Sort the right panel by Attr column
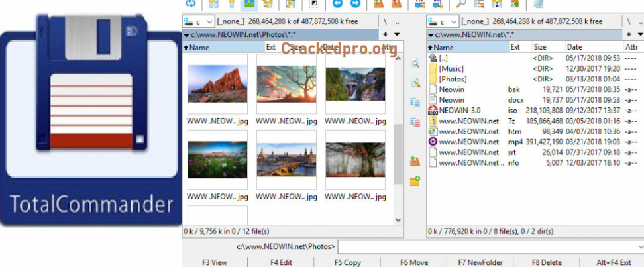 pos(634,47)
